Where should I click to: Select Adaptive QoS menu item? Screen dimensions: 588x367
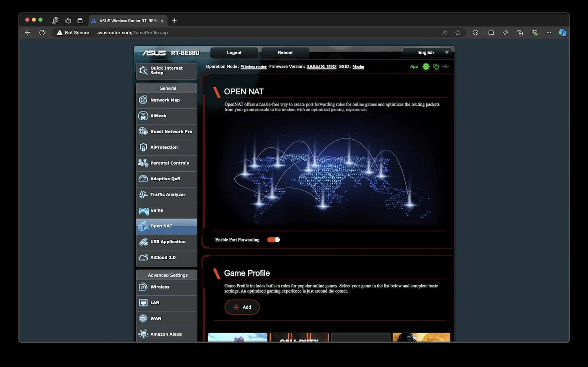click(x=167, y=179)
